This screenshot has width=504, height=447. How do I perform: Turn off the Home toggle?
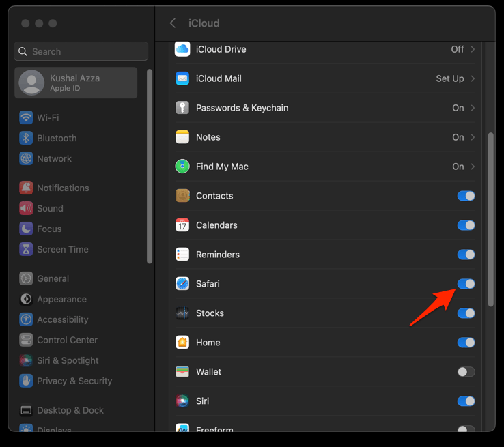[466, 343]
